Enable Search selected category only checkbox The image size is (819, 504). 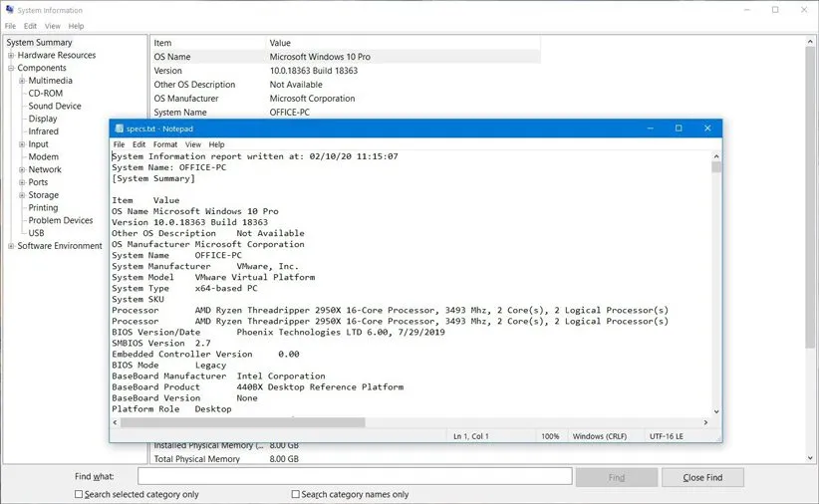coord(80,494)
